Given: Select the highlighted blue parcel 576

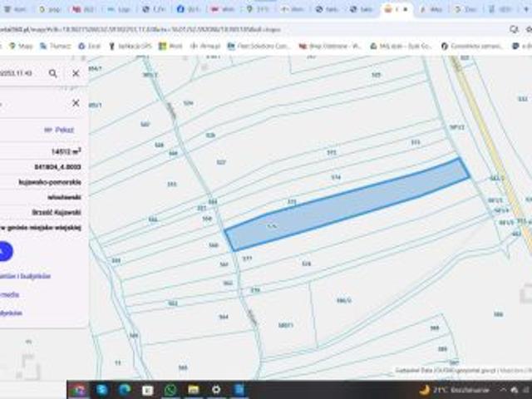Looking at the screenshot, I should (x=349, y=206).
